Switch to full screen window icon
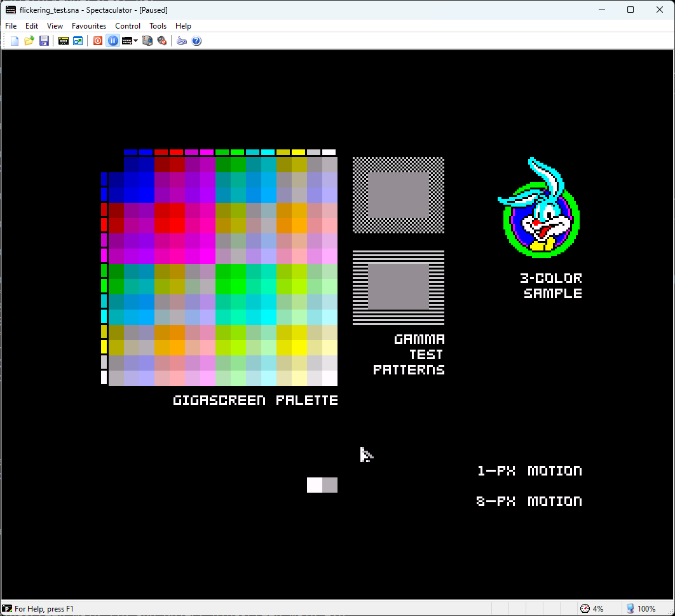Image resolution: width=675 pixels, height=616 pixels. [78, 41]
